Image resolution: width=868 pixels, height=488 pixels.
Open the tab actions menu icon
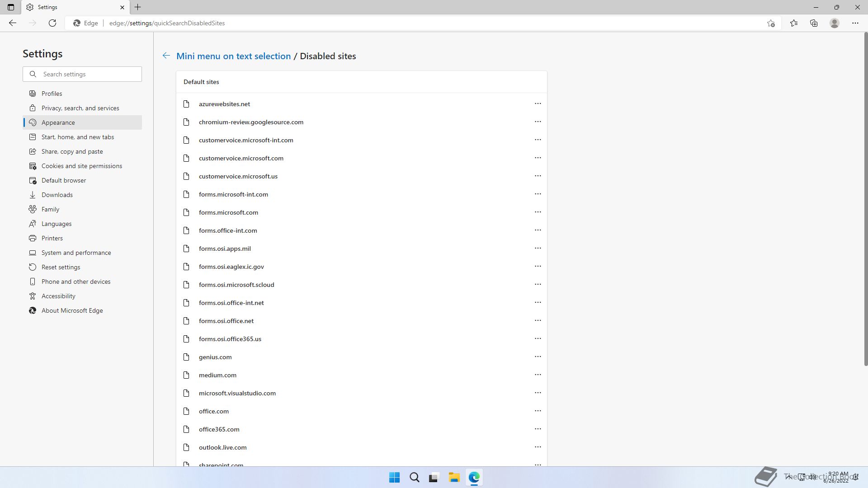11,7
